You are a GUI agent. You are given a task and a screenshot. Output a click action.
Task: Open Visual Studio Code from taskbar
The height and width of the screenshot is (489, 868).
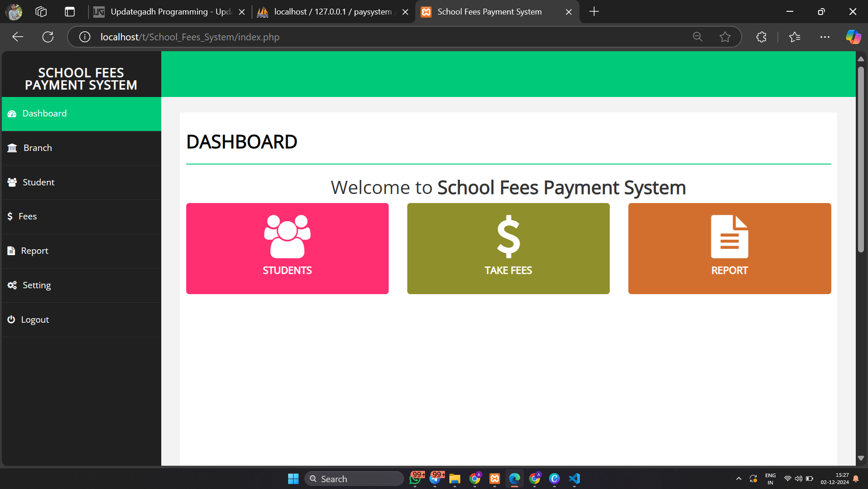574,479
